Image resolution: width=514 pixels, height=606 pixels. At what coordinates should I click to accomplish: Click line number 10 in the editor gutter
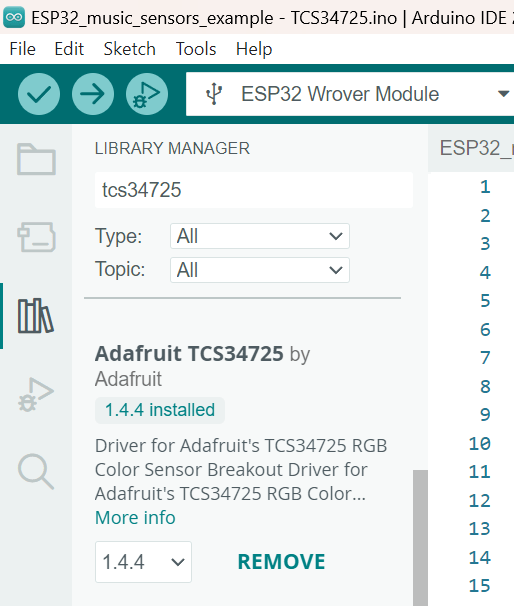(x=480, y=443)
